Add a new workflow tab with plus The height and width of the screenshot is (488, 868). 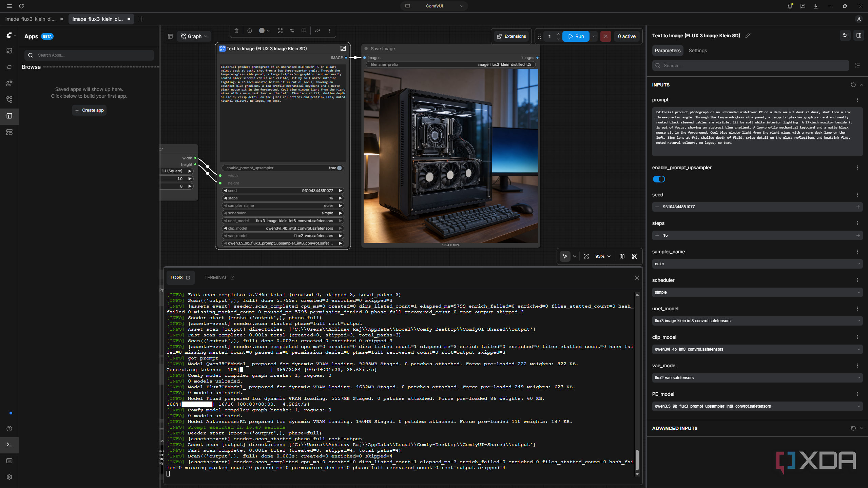tap(141, 19)
